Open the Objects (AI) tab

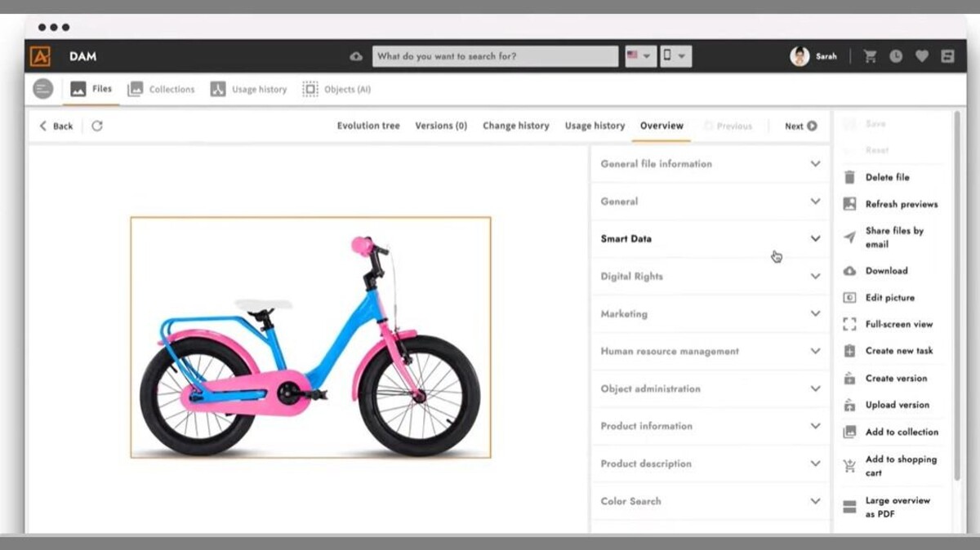point(336,89)
